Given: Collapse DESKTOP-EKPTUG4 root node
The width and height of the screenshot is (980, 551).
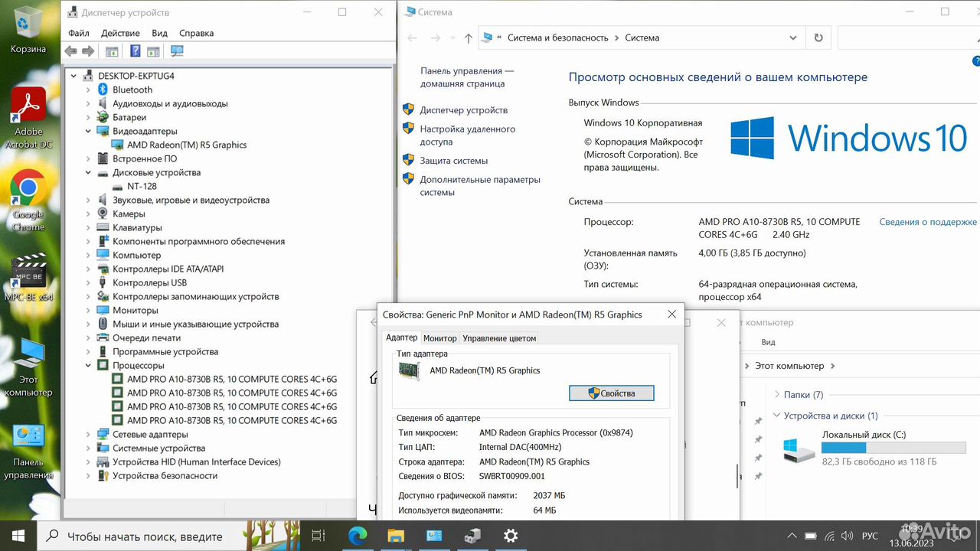Looking at the screenshot, I should coord(73,76).
